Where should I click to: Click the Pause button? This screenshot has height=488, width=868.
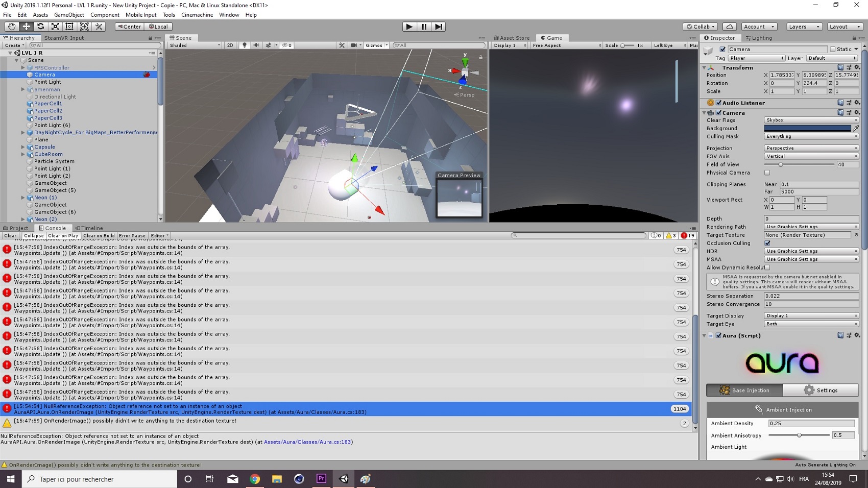tap(424, 27)
